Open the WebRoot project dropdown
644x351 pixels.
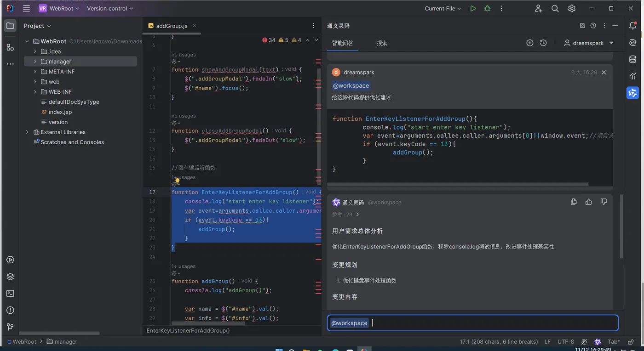click(59, 8)
